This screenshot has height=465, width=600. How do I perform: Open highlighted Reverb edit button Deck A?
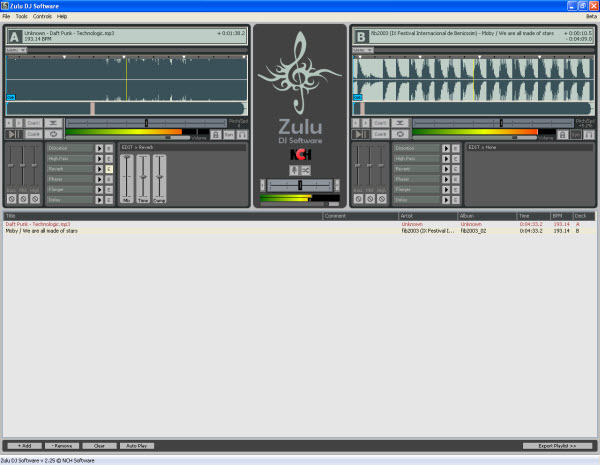pos(109,169)
